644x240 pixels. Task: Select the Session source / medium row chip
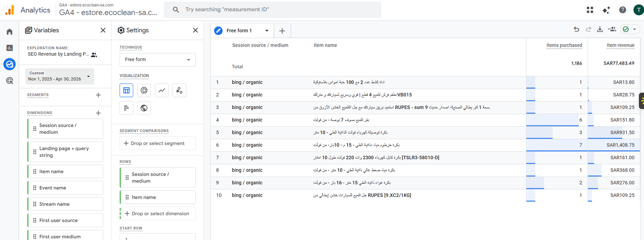[157, 178]
